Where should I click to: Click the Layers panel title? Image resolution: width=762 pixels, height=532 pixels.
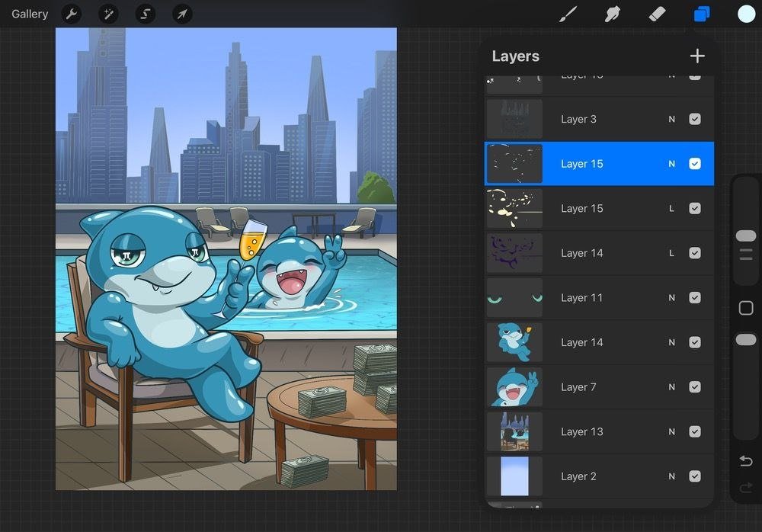[x=516, y=56]
